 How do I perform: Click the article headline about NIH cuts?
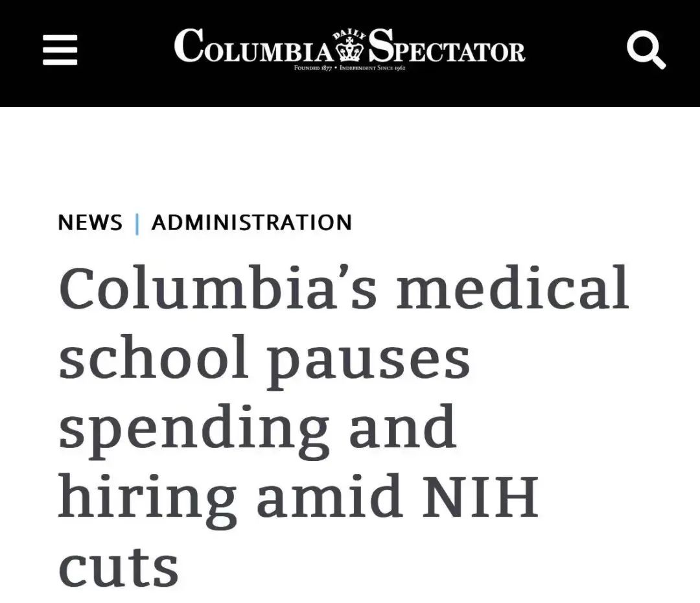tap(344, 426)
